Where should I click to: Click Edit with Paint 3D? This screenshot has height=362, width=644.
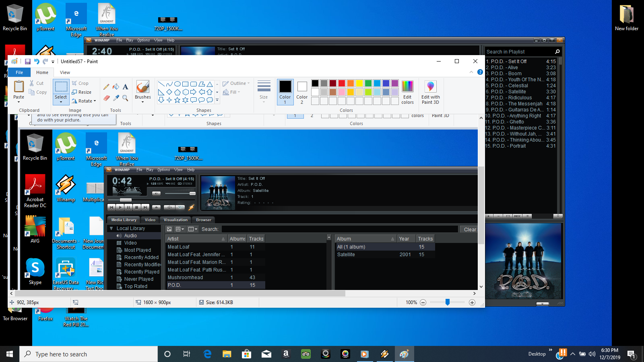[430, 92]
